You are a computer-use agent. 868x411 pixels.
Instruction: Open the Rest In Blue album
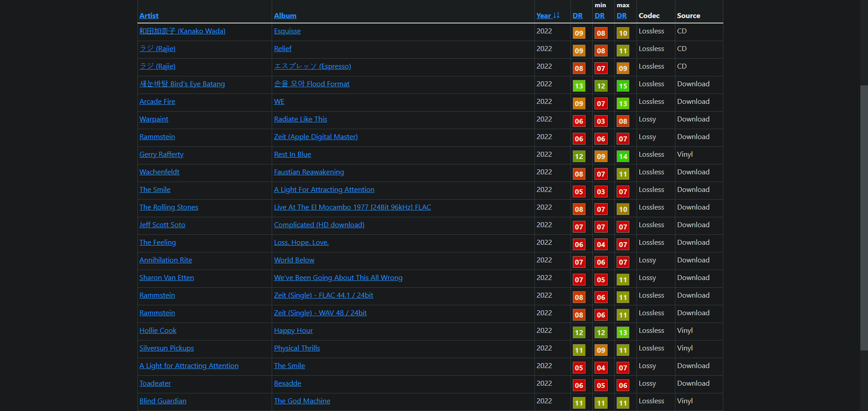pyautogui.click(x=292, y=154)
